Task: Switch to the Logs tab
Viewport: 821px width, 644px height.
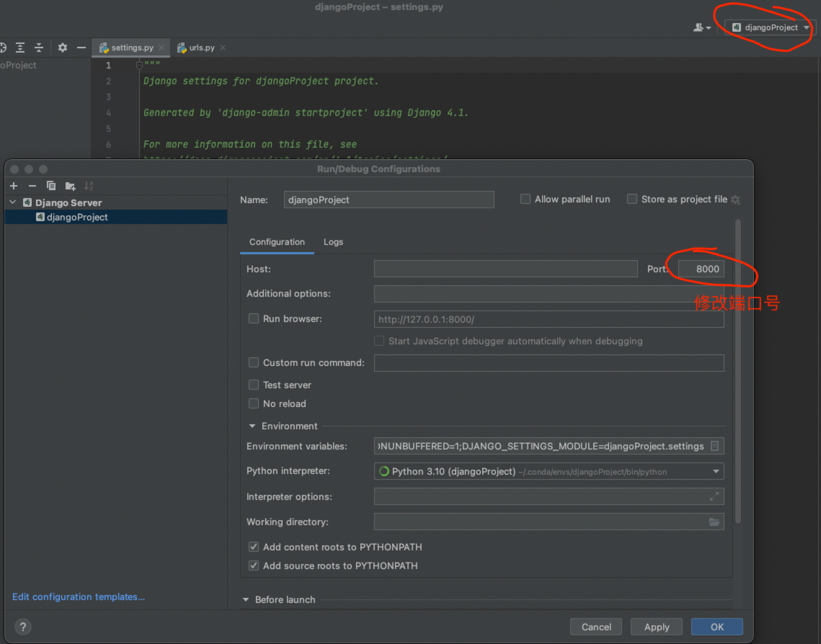Action: [333, 242]
